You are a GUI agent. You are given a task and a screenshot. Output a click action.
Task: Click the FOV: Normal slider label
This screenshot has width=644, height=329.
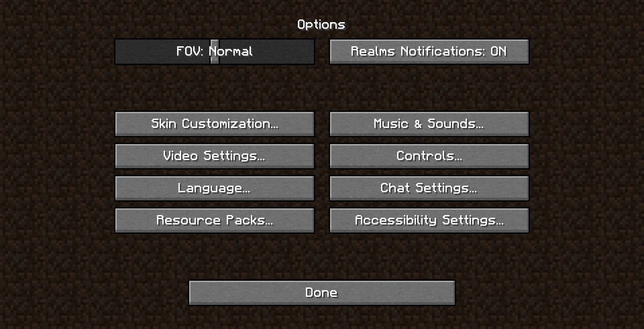coord(215,51)
